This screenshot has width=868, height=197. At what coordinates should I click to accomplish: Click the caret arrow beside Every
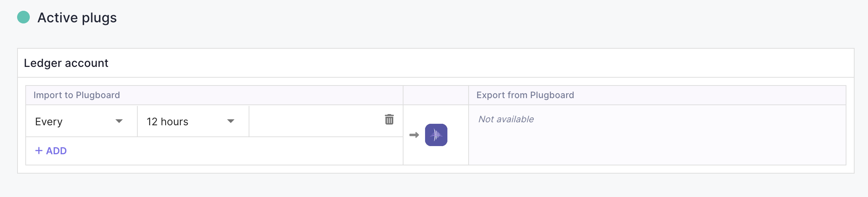(x=119, y=121)
